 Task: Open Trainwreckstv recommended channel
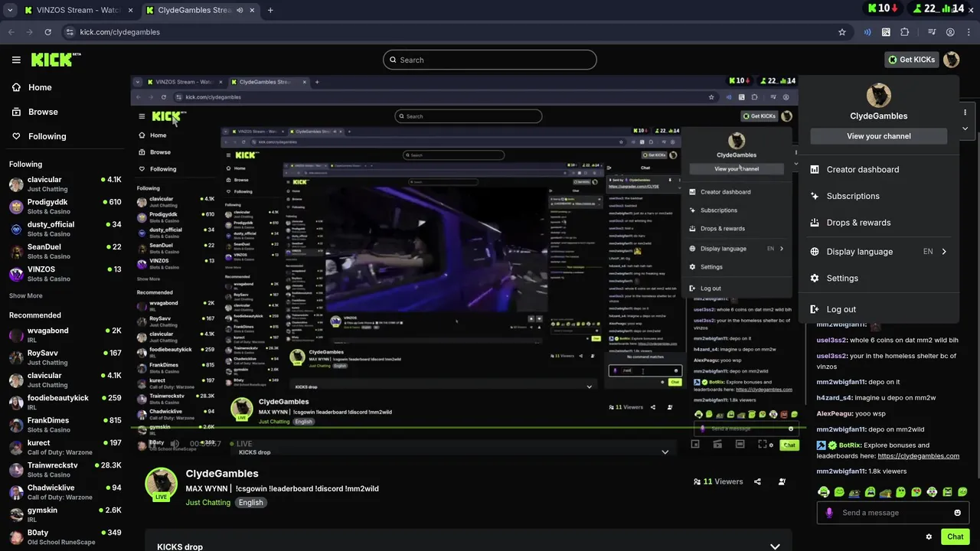pos(65,469)
